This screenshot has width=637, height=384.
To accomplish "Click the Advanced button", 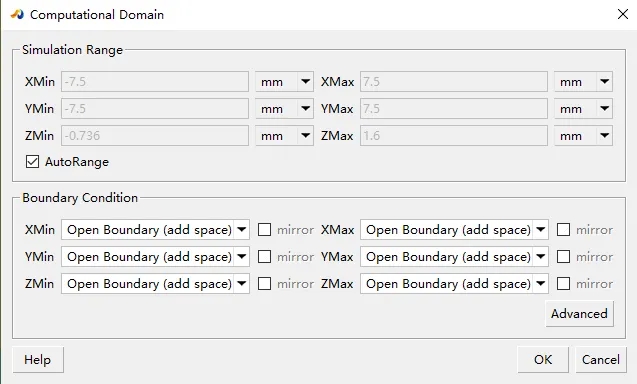I will tap(579, 314).
